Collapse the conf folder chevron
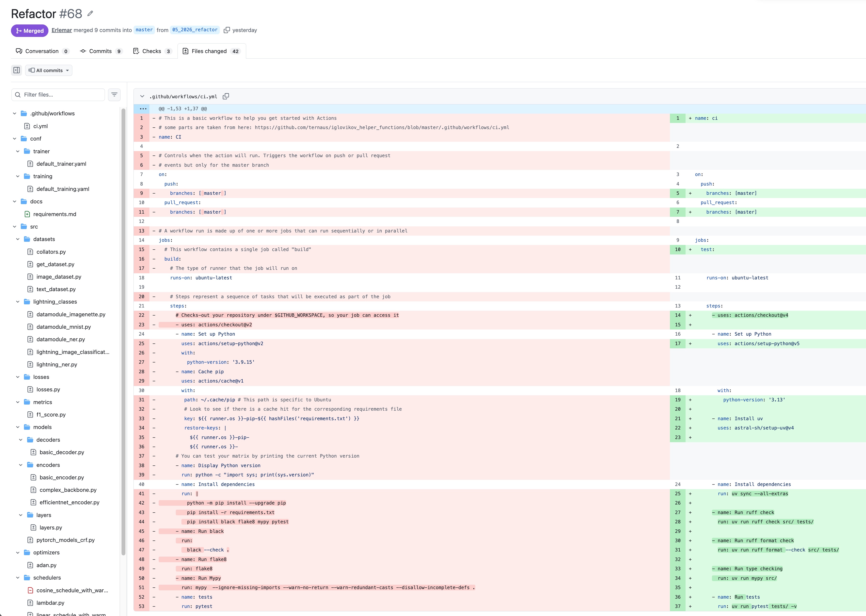Image resolution: width=866 pixels, height=616 pixels. click(14, 138)
